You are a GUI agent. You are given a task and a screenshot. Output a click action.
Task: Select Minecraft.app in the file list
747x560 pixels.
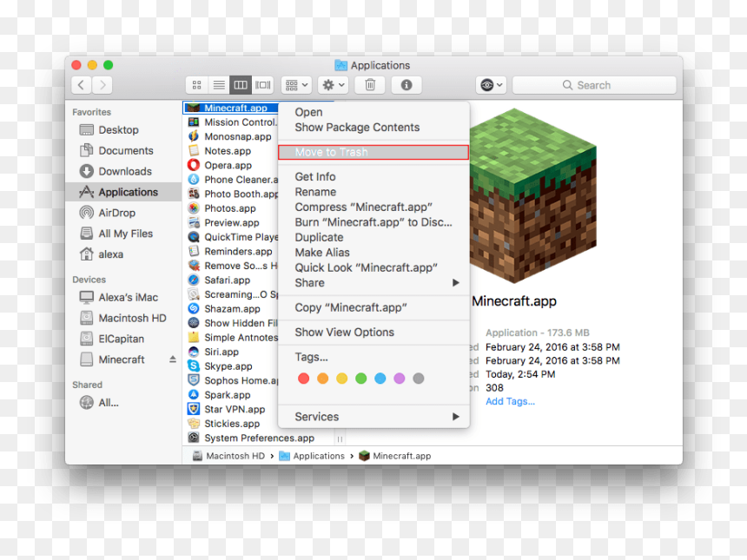click(231, 109)
